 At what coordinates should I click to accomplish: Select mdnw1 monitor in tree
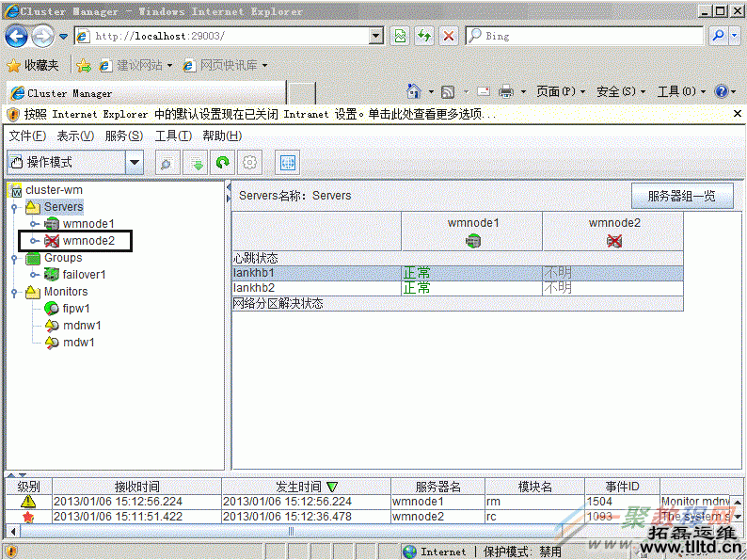coord(82,326)
